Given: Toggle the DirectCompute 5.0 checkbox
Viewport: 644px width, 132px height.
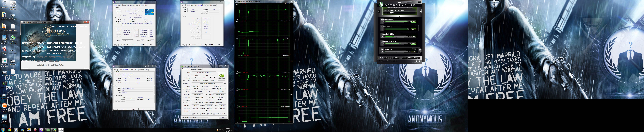Looking at the screenshot, I should [214, 114].
